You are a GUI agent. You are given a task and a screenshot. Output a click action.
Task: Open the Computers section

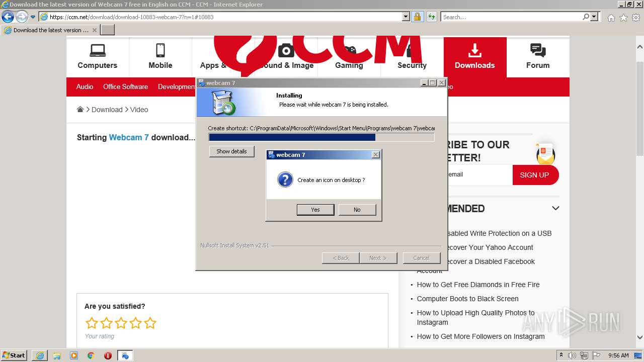[97, 57]
